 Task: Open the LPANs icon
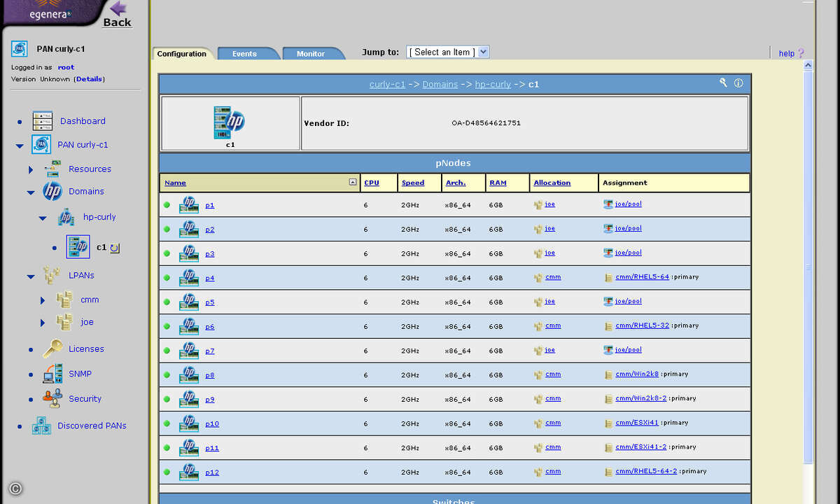[x=50, y=275]
